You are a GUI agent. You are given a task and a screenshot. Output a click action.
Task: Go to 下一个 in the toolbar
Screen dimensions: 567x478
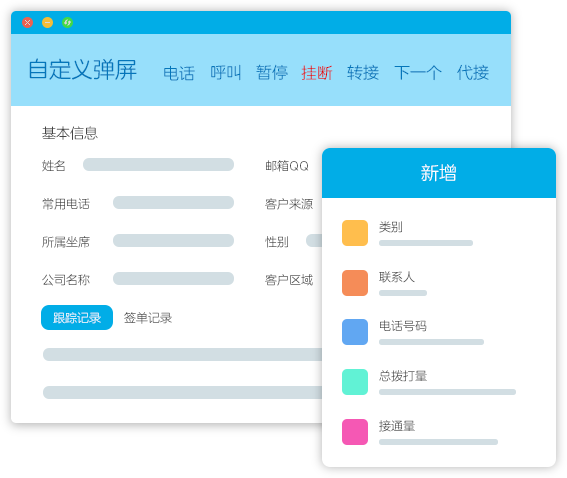point(418,73)
